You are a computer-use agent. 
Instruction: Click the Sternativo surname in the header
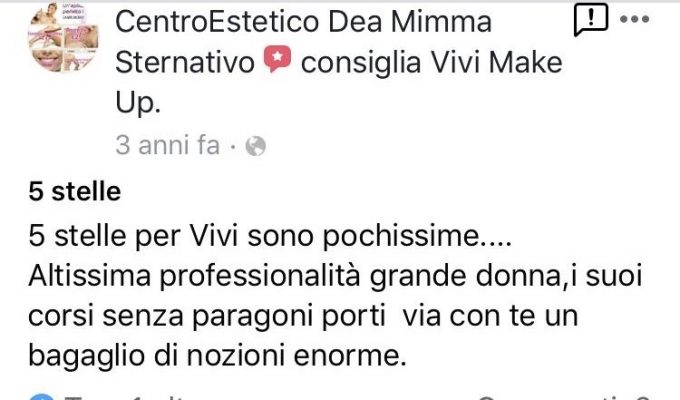[x=185, y=62]
